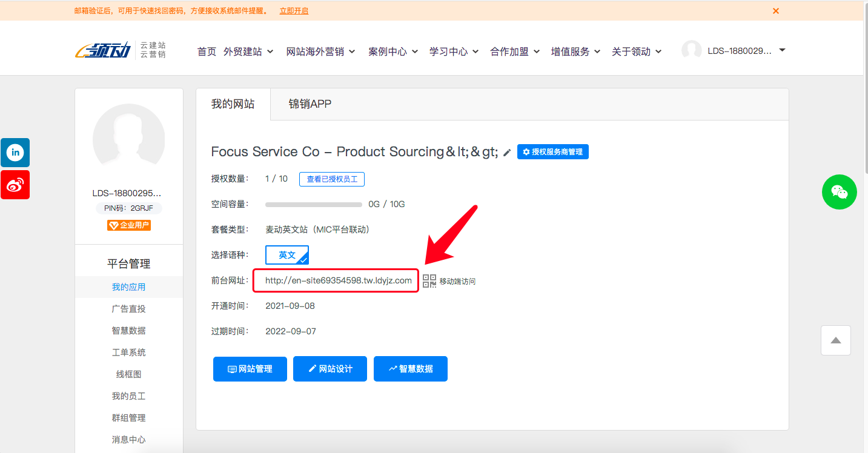This screenshot has height=453, width=868.
Task: Select 广告直投 in the sidebar menu
Action: coord(128,309)
